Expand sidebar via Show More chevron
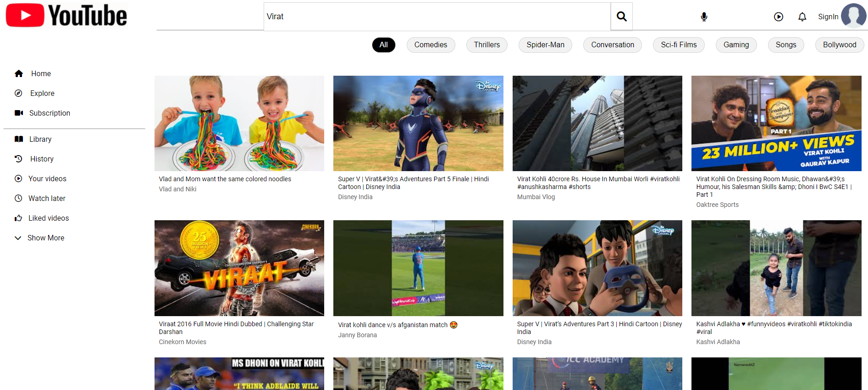Viewport: 868px width, 390px height. (18, 238)
